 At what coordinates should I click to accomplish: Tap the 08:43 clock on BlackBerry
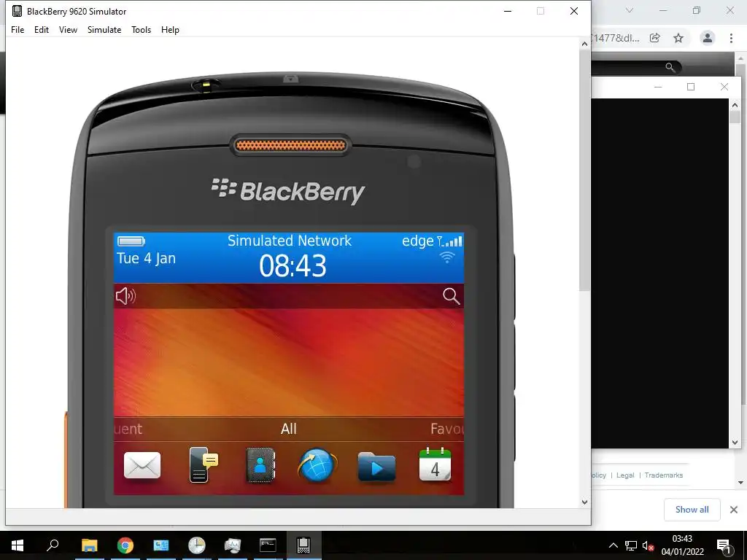293,265
